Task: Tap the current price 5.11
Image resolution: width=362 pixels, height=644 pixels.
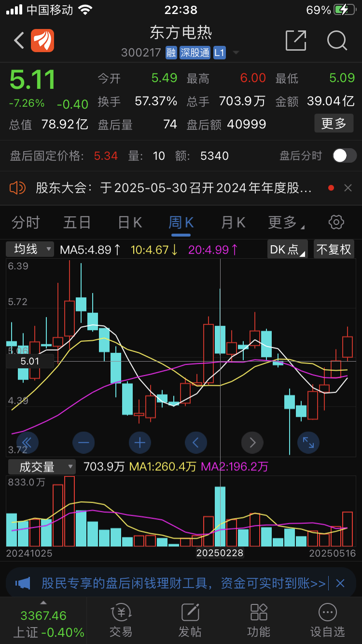Action: tap(33, 80)
